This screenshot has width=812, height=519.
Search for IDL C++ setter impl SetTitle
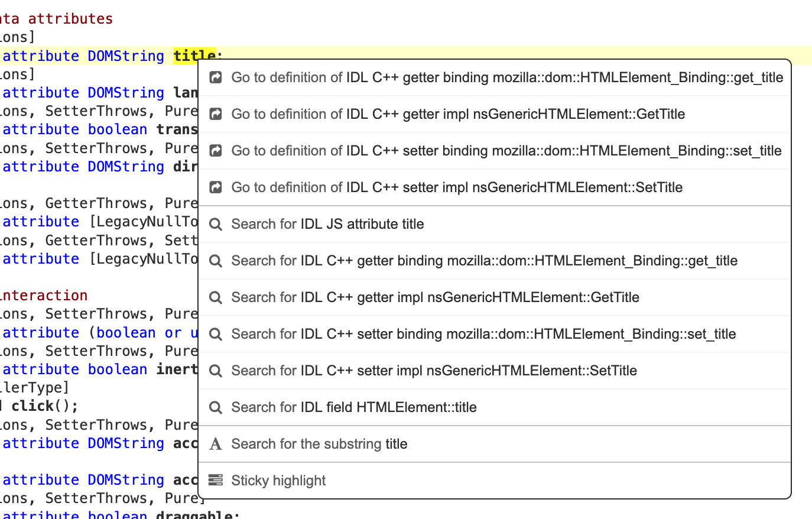pyautogui.click(x=434, y=371)
